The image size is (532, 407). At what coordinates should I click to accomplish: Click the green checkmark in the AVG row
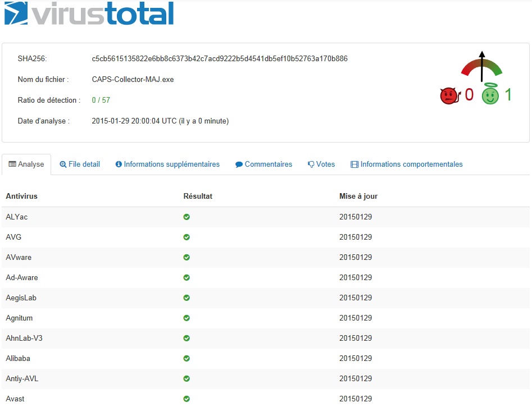pyautogui.click(x=187, y=237)
